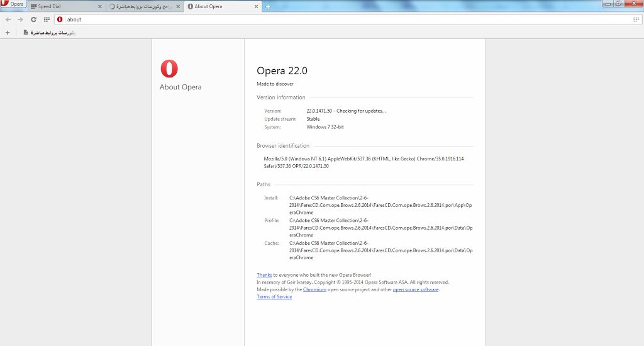Open the Opera main menu button
The width and height of the screenshot is (644, 346).
pyautogui.click(x=14, y=4)
